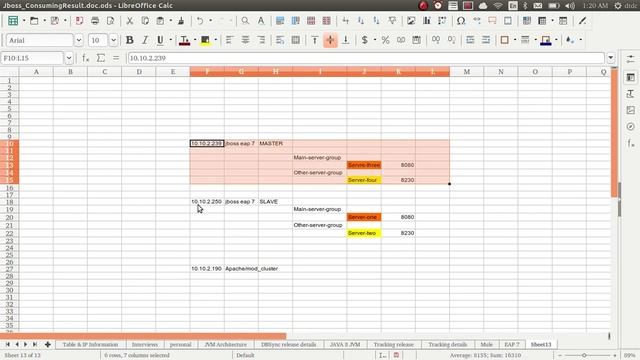
Task: Switch to Interviews sheet tab
Action: click(144, 344)
